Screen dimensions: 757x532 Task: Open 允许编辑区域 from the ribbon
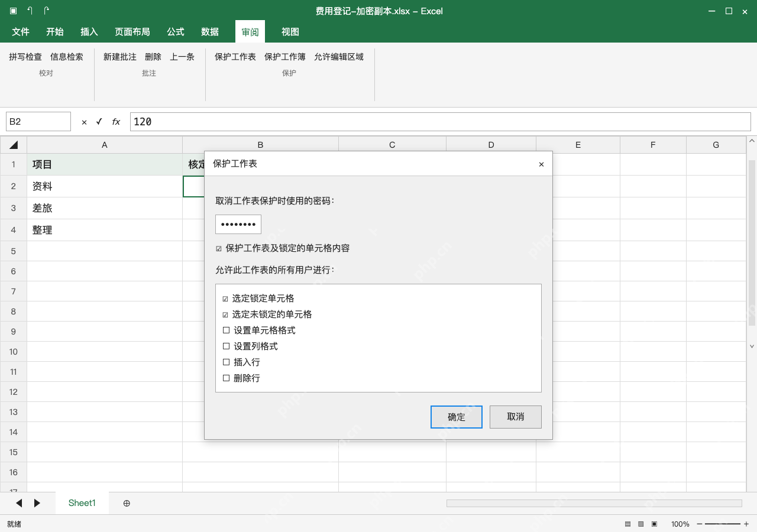click(x=339, y=57)
